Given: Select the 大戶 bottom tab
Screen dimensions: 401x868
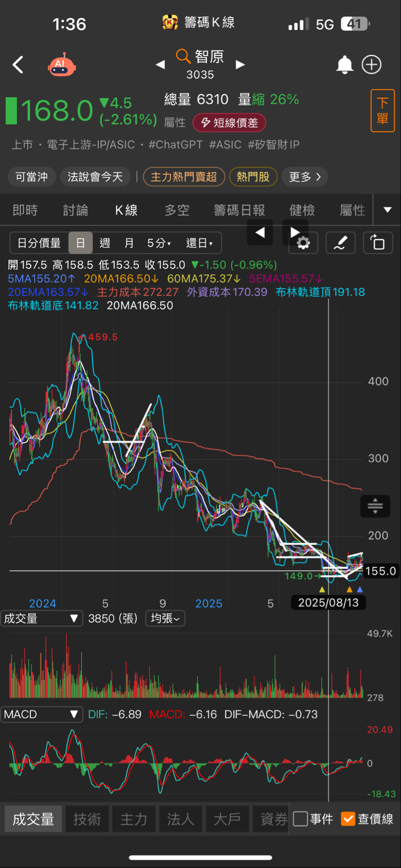Looking at the screenshot, I should (x=228, y=819).
